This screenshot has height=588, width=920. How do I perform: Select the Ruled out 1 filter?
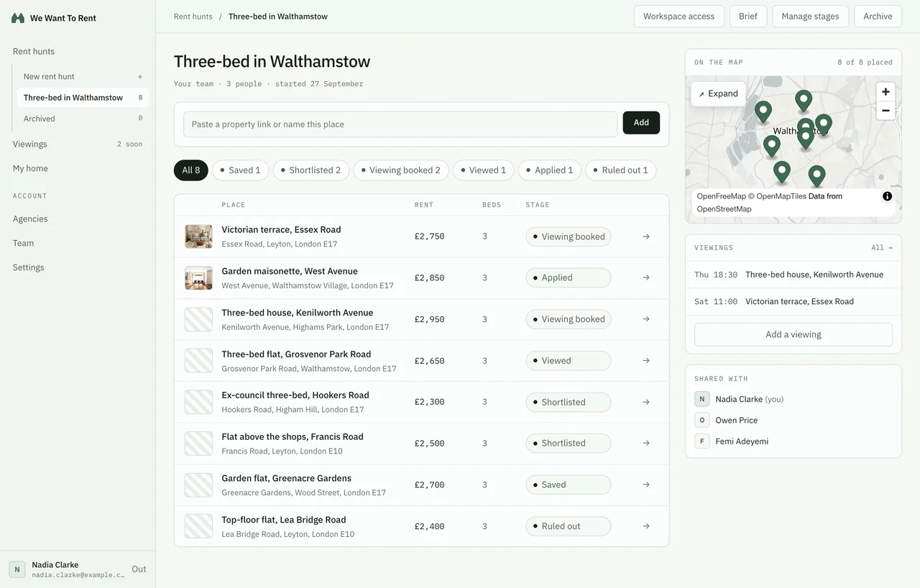(621, 170)
